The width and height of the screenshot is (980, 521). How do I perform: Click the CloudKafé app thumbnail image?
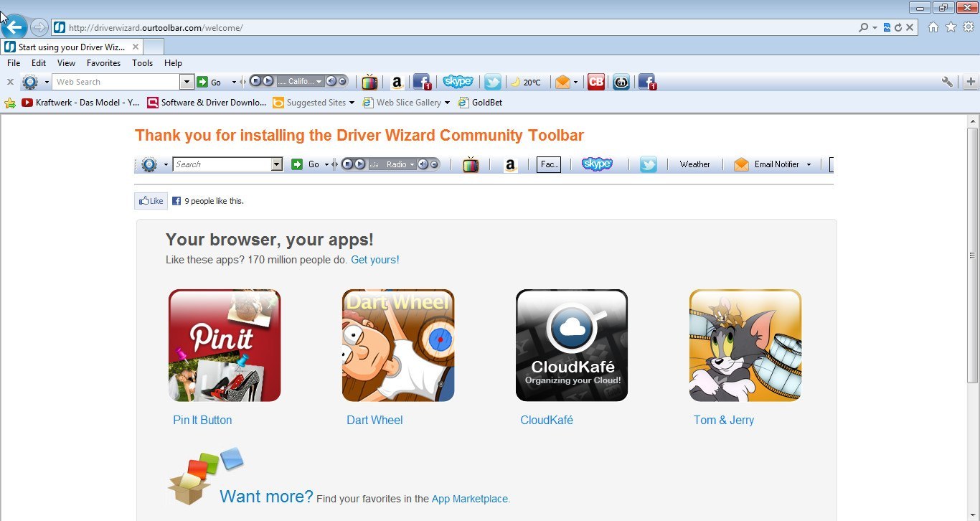pyautogui.click(x=572, y=345)
